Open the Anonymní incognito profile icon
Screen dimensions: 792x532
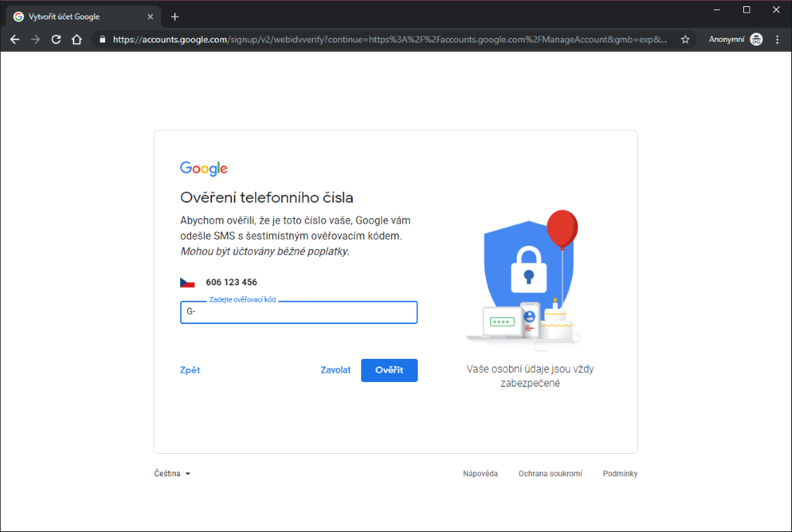click(756, 39)
